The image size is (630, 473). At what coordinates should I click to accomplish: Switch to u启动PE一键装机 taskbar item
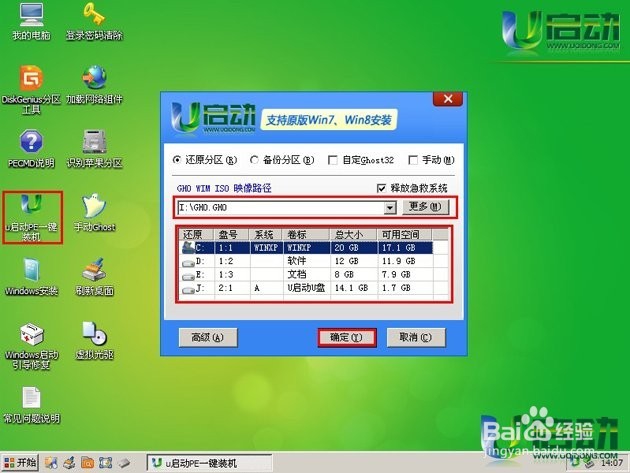point(209,463)
